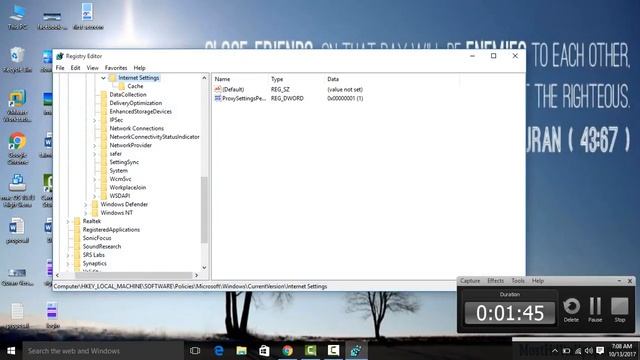Open Google Chrome desktop shortcut
This screenshot has width=640, height=360.
(17, 148)
